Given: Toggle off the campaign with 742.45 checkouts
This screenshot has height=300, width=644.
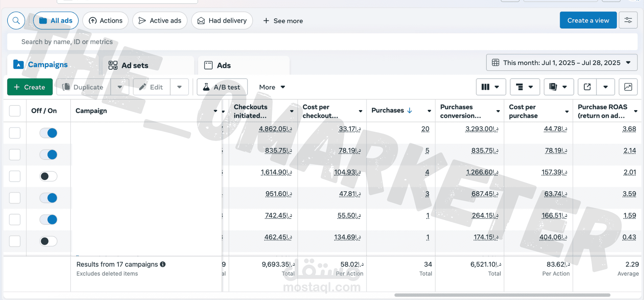Looking at the screenshot, I should [48, 220].
